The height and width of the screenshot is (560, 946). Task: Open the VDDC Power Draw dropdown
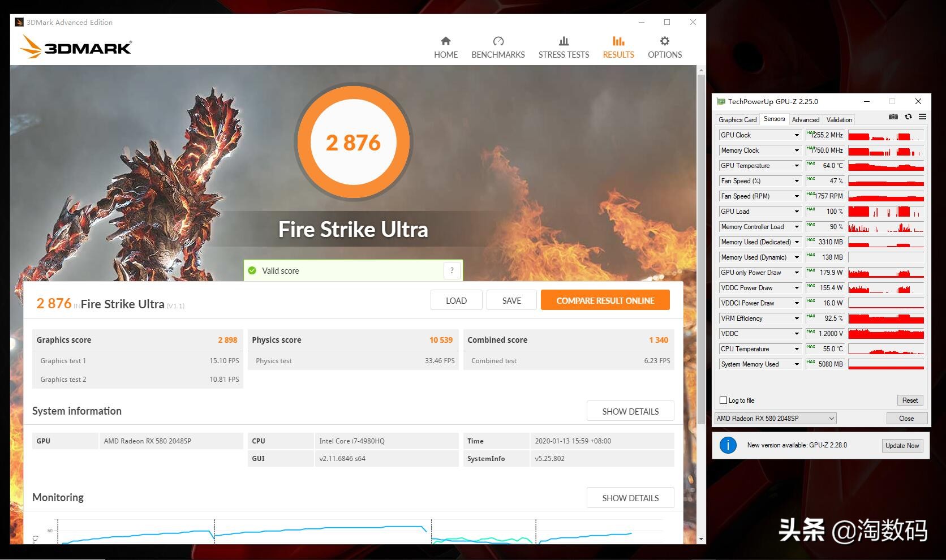[x=797, y=288]
